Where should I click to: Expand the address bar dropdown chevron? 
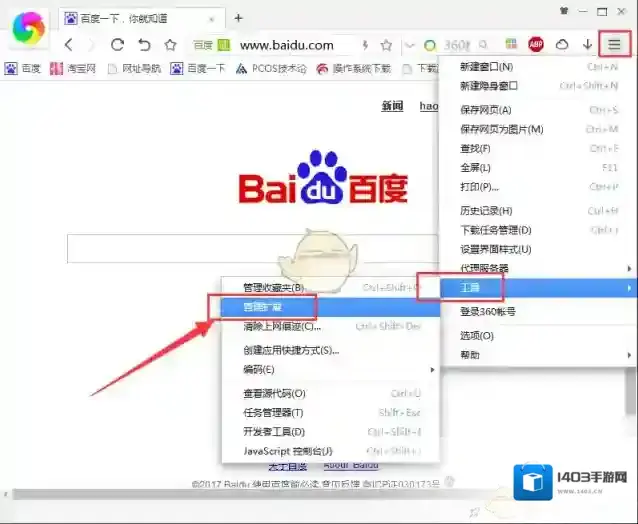pos(410,45)
